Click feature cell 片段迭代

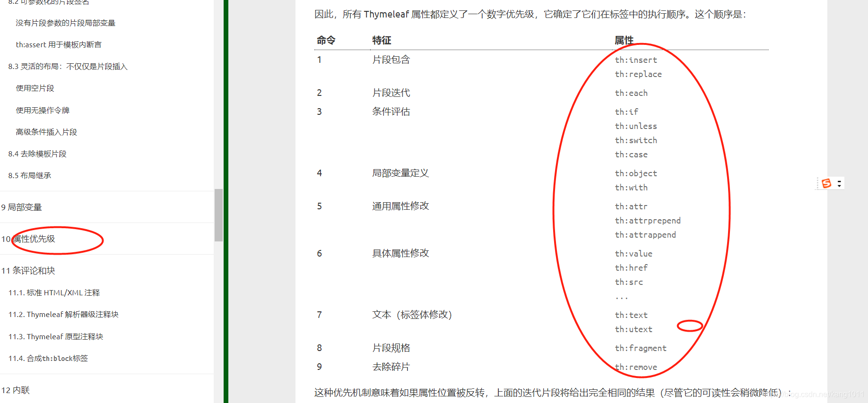391,93
